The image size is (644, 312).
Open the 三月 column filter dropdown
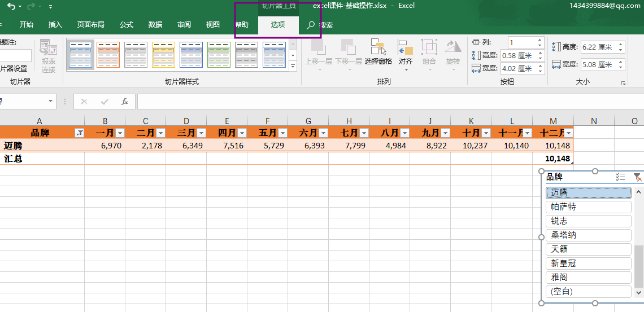201,133
